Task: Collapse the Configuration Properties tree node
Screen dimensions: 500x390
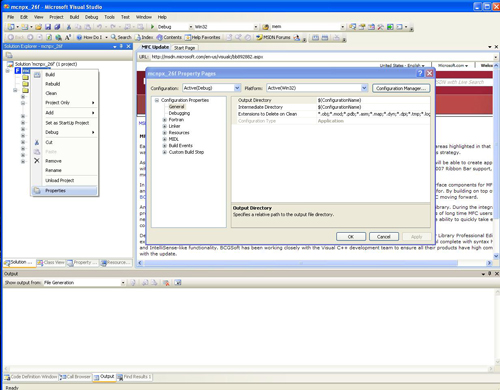Action: click(157, 100)
